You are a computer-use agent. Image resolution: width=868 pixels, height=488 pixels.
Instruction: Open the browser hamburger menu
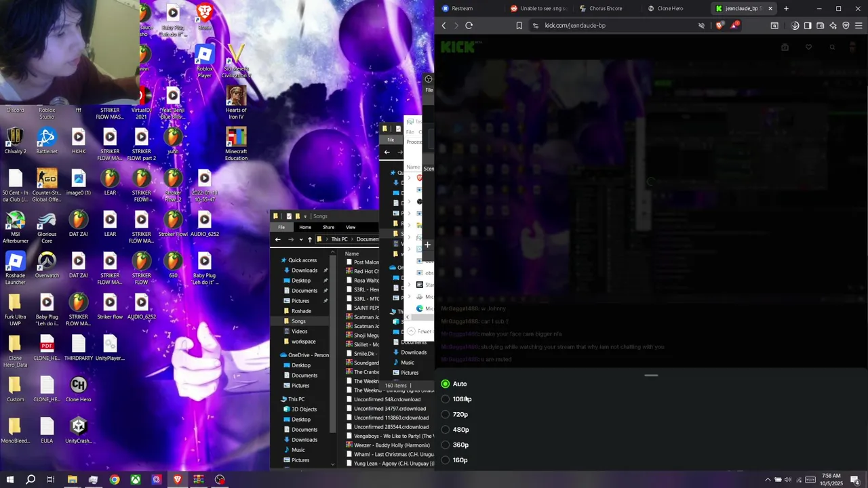(859, 26)
